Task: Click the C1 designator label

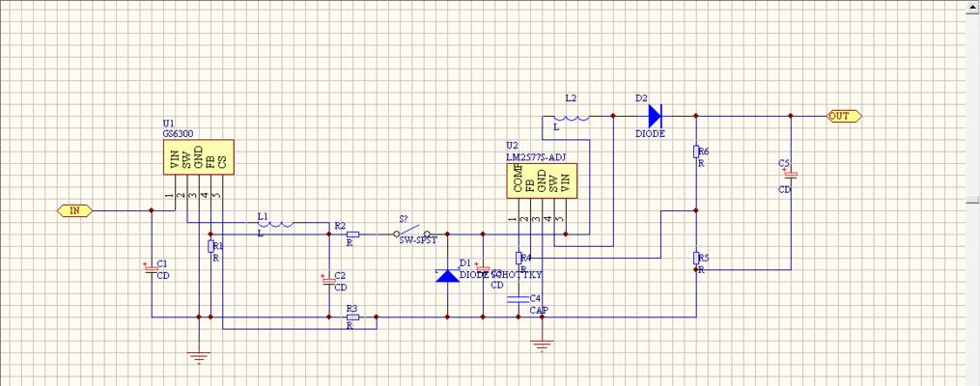Action: tap(162, 263)
